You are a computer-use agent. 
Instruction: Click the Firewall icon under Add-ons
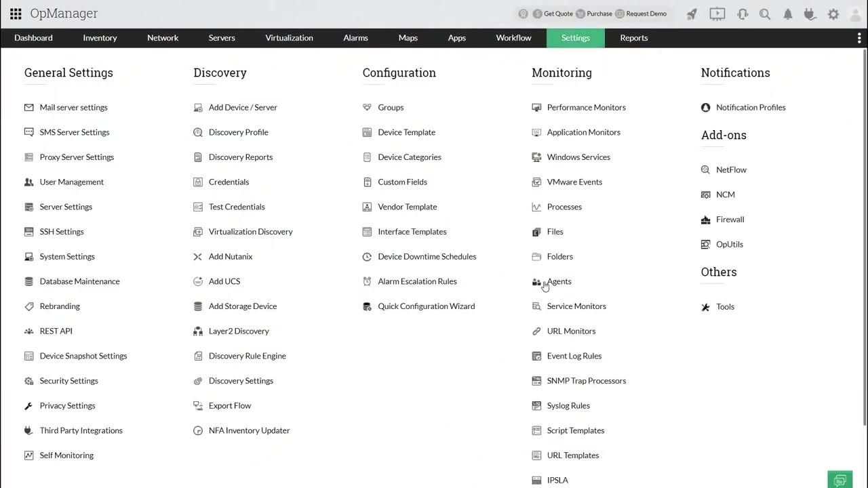tap(705, 220)
